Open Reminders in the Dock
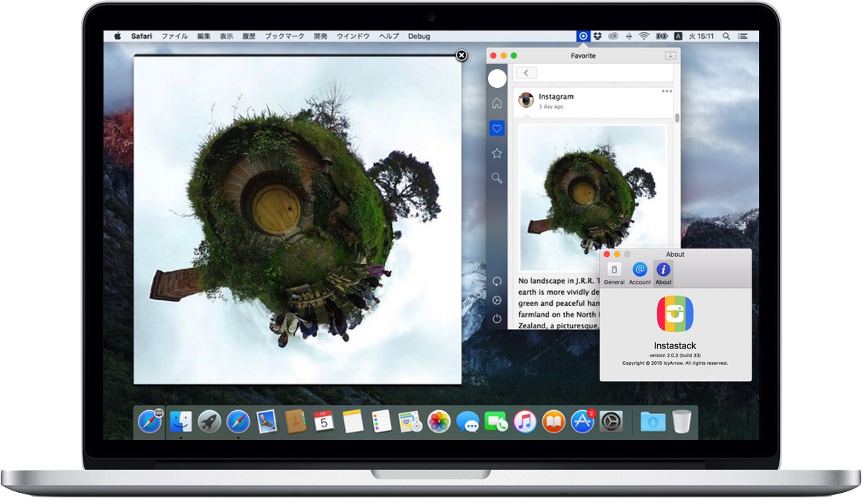Viewport: 862px width, 504px height. pyautogui.click(x=381, y=422)
